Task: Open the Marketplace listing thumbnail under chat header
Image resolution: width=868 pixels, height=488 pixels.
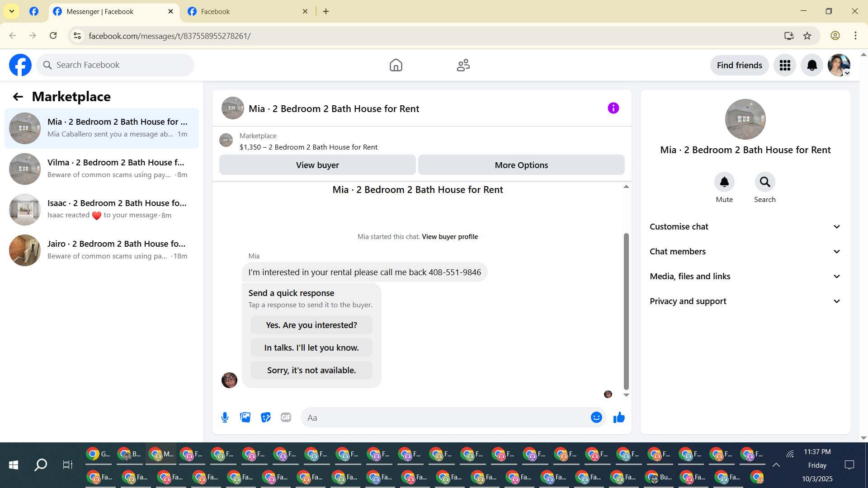Action: (226, 140)
